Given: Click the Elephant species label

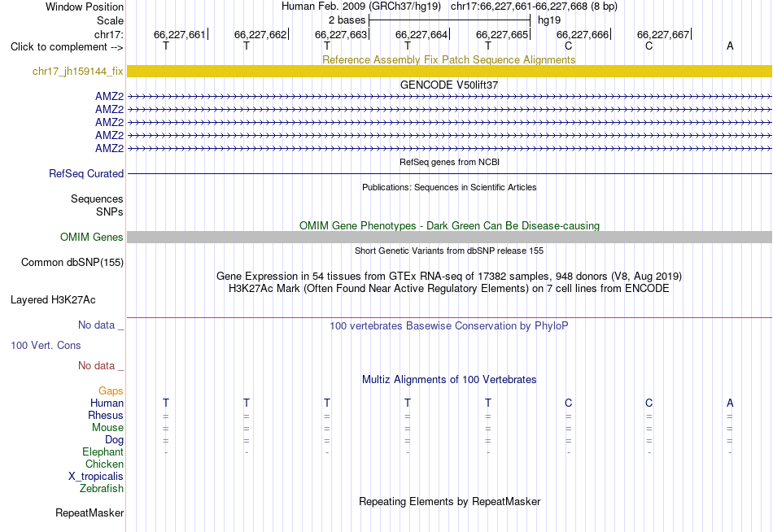Looking at the screenshot, I should (103, 451).
